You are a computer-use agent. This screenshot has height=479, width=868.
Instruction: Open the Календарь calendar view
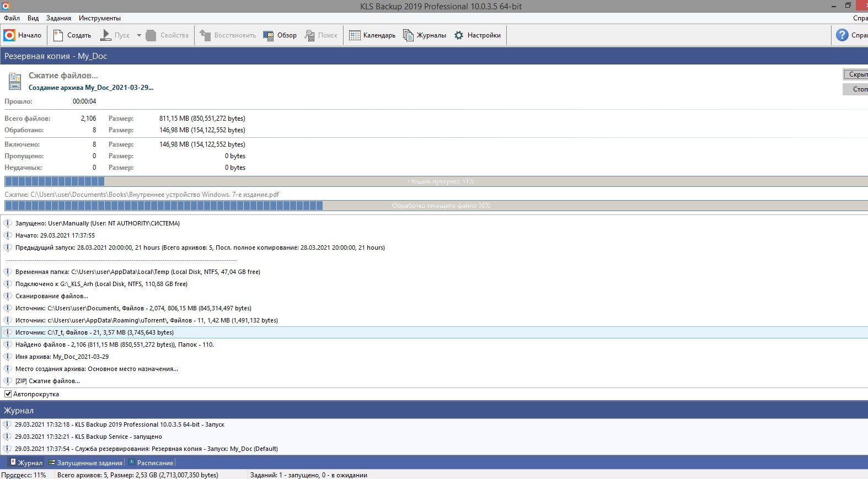(x=355, y=35)
